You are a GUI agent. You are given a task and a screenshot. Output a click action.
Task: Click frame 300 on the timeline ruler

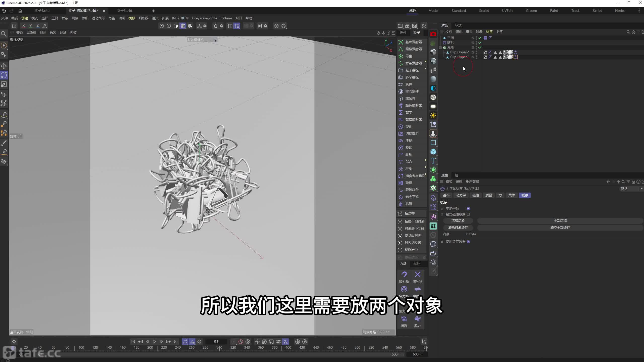click(x=219, y=347)
